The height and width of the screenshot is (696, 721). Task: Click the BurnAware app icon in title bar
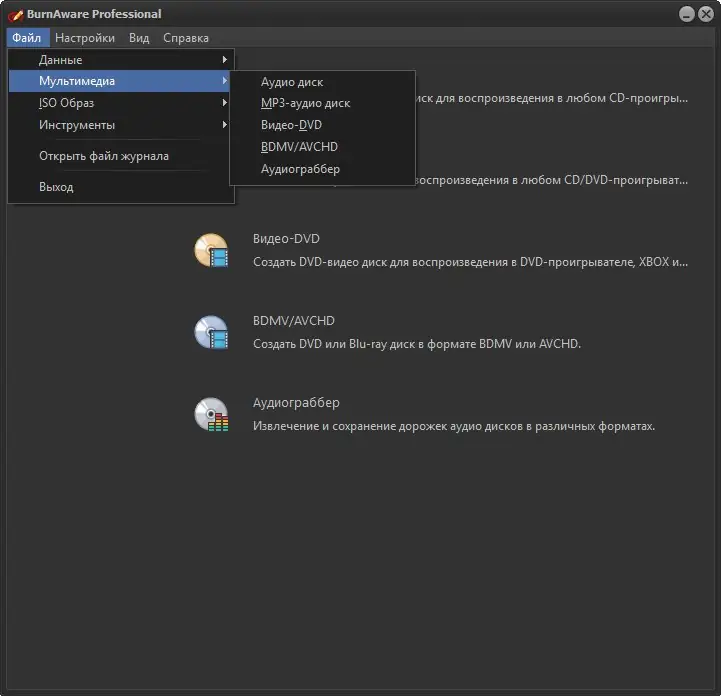[x=15, y=15]
